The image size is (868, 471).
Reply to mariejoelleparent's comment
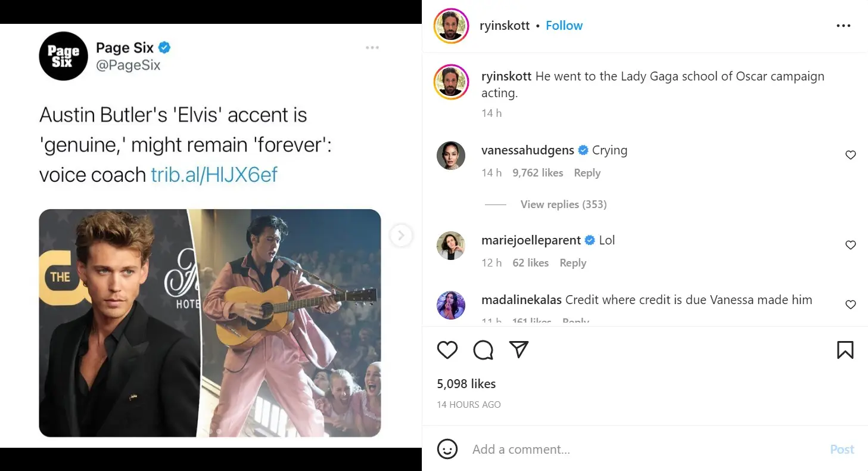point(572,262)
